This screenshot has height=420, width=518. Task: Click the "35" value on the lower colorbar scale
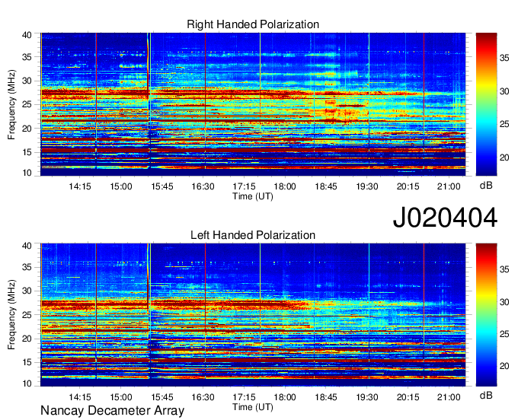tap(504, 269)
